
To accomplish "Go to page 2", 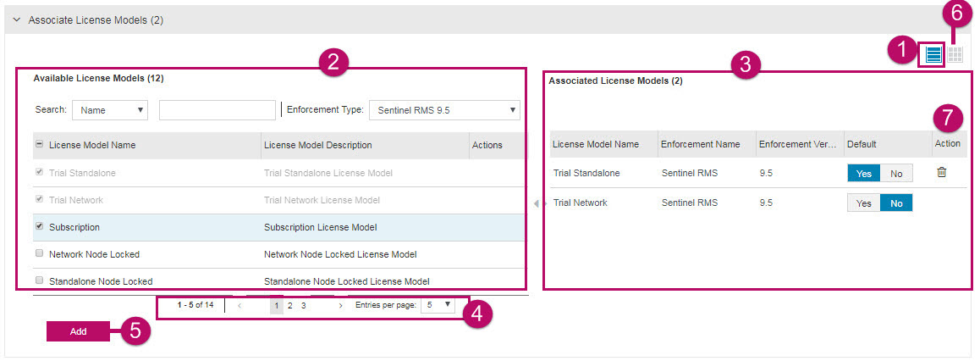I will click(x=289, y=305).
